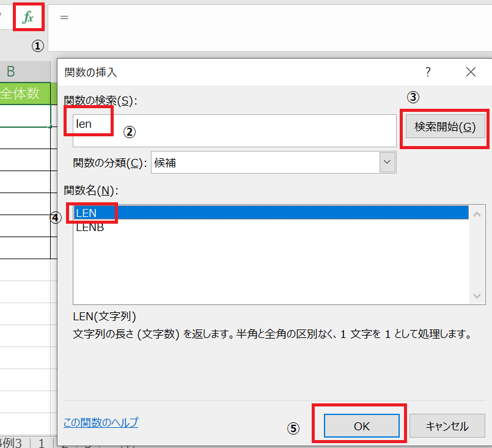
Task: Open この関数のヘルプ link
Action: tap(100, 422)
